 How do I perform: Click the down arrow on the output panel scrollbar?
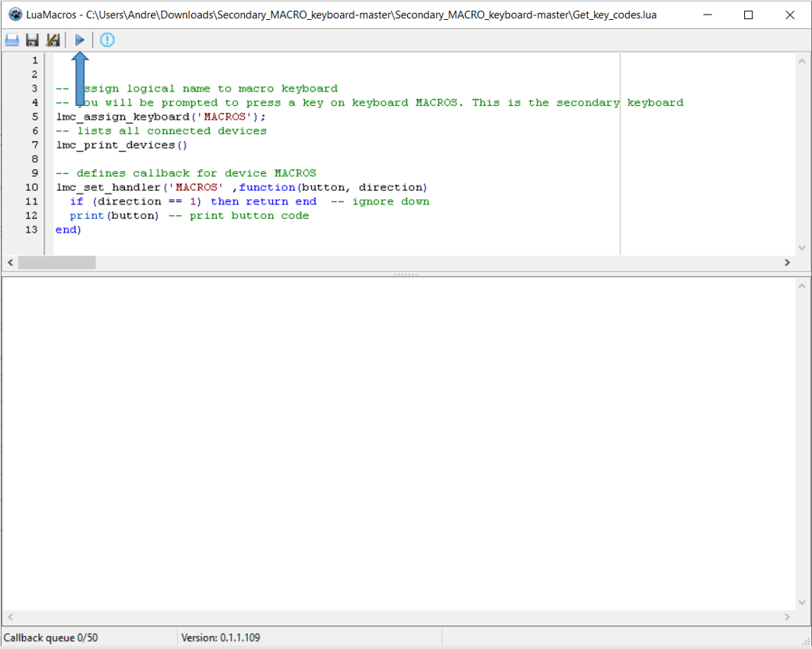801,602
